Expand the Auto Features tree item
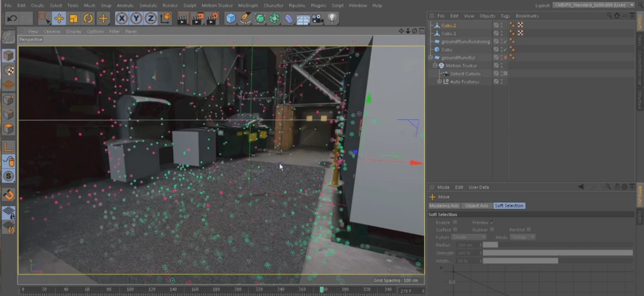Viewport: 644px width, 296px height. pyautogui.click(x=439, y=82)
